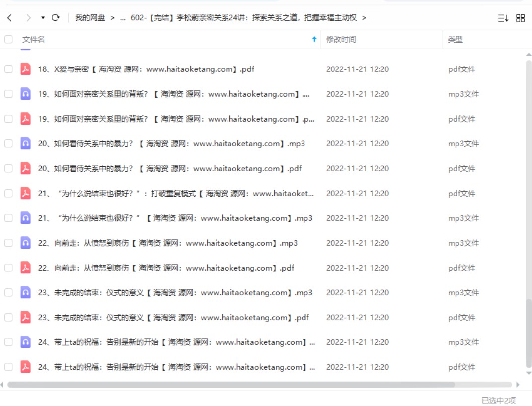
Task: Check the box for 20、如何看待关系中的暴力 mp3
Action: [x=8, y=144]
